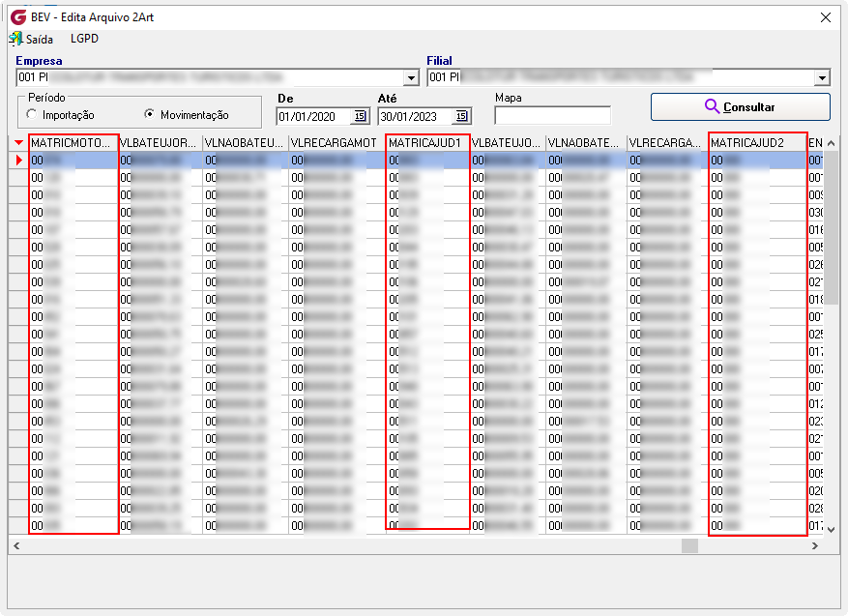Click the grid vertical scrollbar up arrow

pyautogui.click(x=832, y=143)
